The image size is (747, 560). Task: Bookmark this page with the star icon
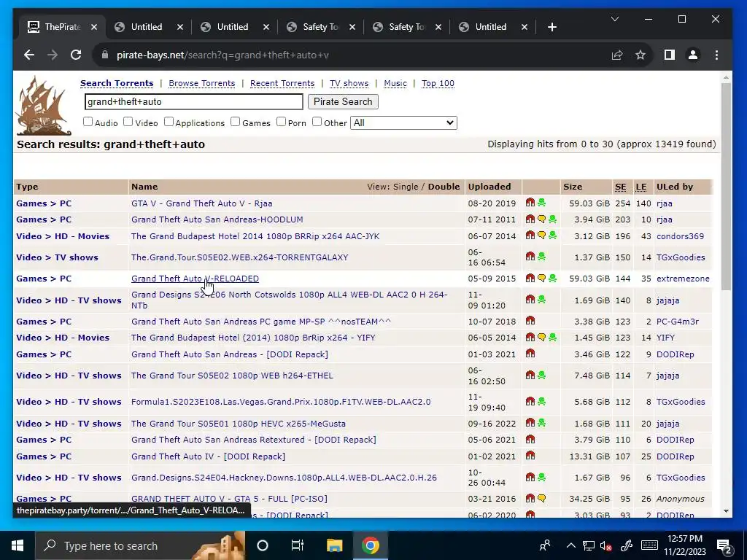click(640, 55)
